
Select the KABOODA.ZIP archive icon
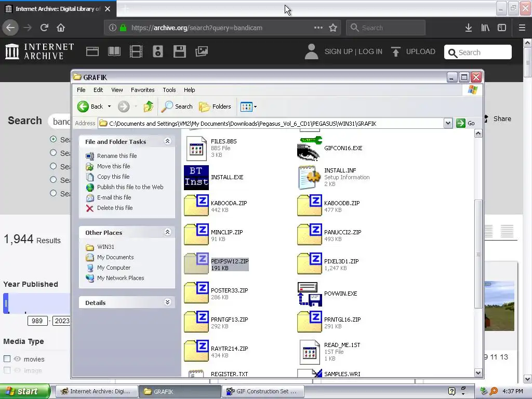pos(196,206)
